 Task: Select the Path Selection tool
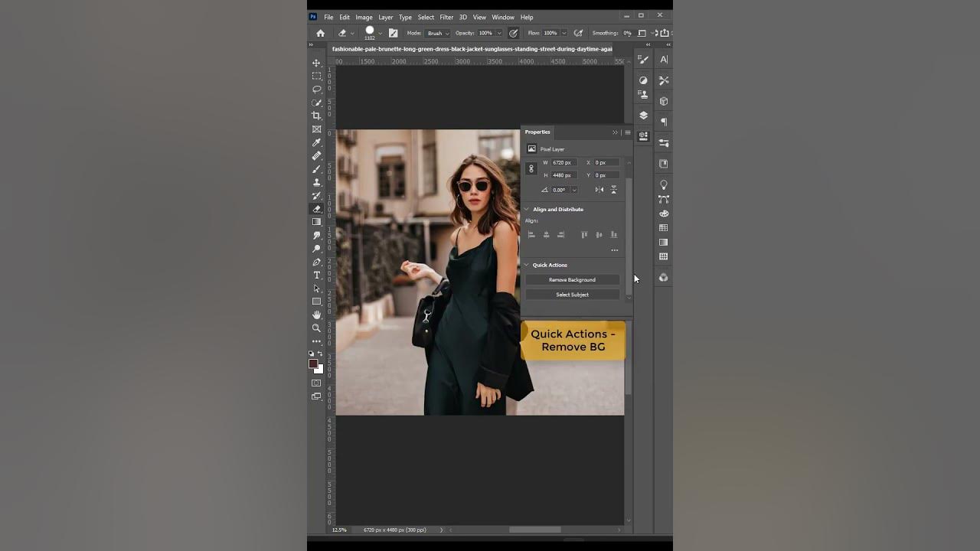coord(316,289)
